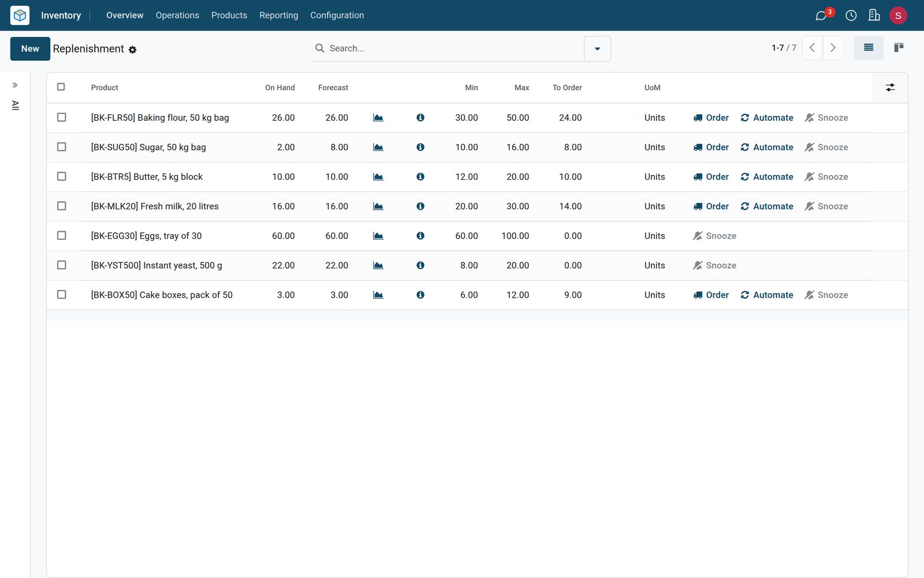
Task: Open the user avatar menu
Action: [x=898, y=16]
